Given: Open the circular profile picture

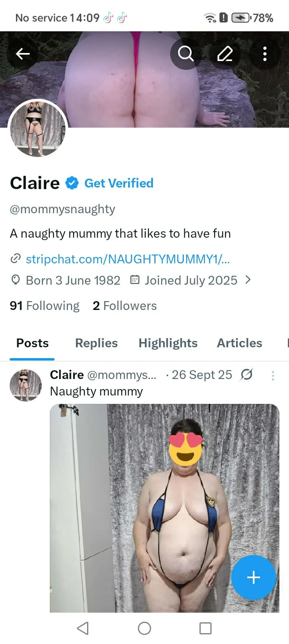Looking at the screenshot, I should 38,128.
